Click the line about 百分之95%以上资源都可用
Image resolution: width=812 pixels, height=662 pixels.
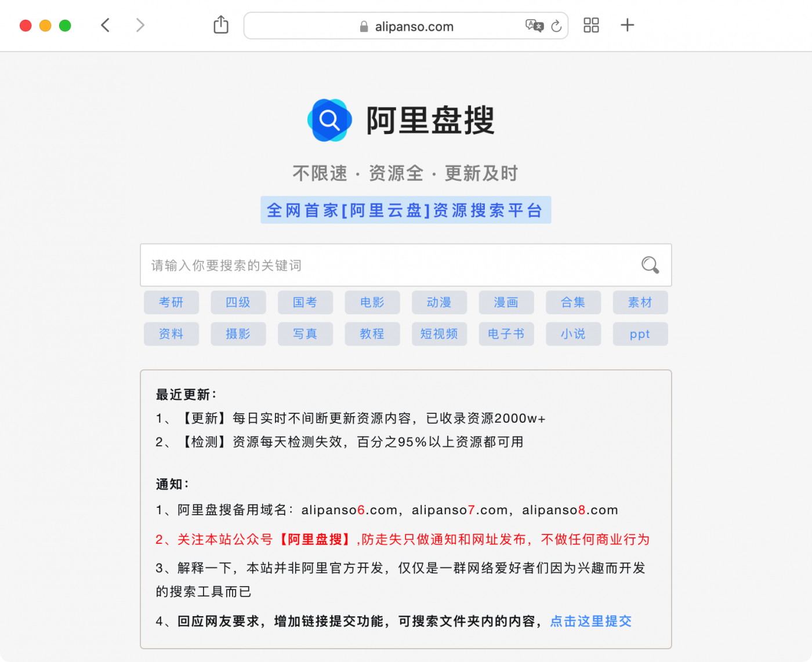339,442
